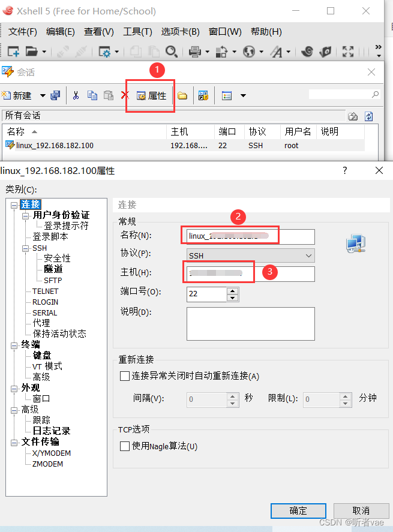Click the 新建 new session button
393x532 pixels.
pos(17,96)
